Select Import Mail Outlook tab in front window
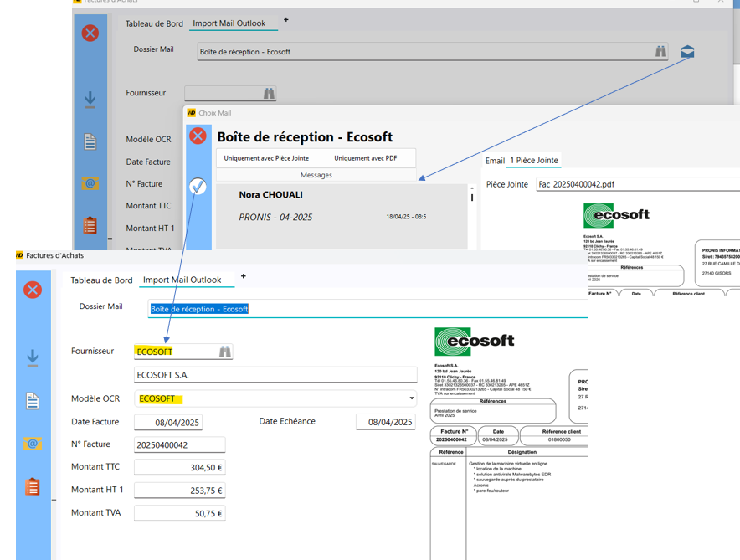The width and height of the screenshot is (740, 560). point(182,280)
